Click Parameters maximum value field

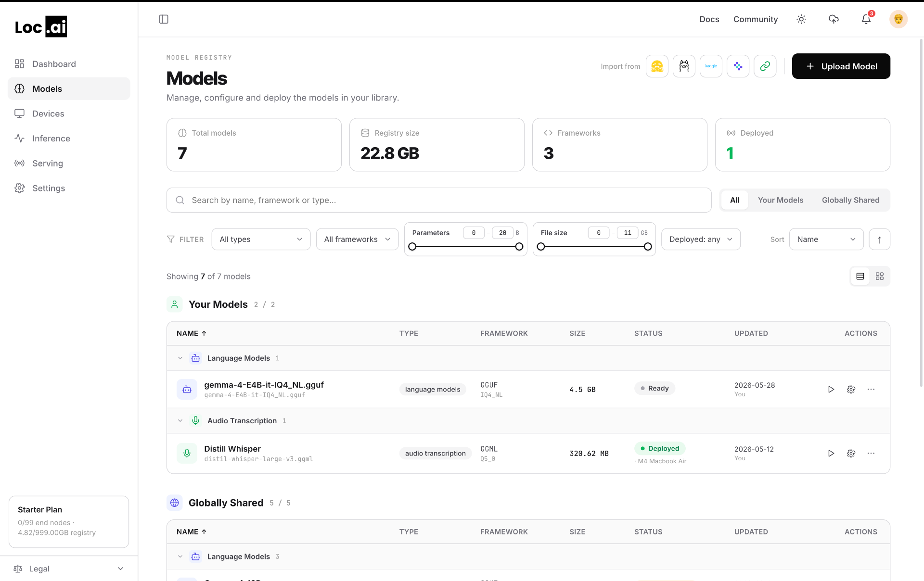(x=502, y=233)
